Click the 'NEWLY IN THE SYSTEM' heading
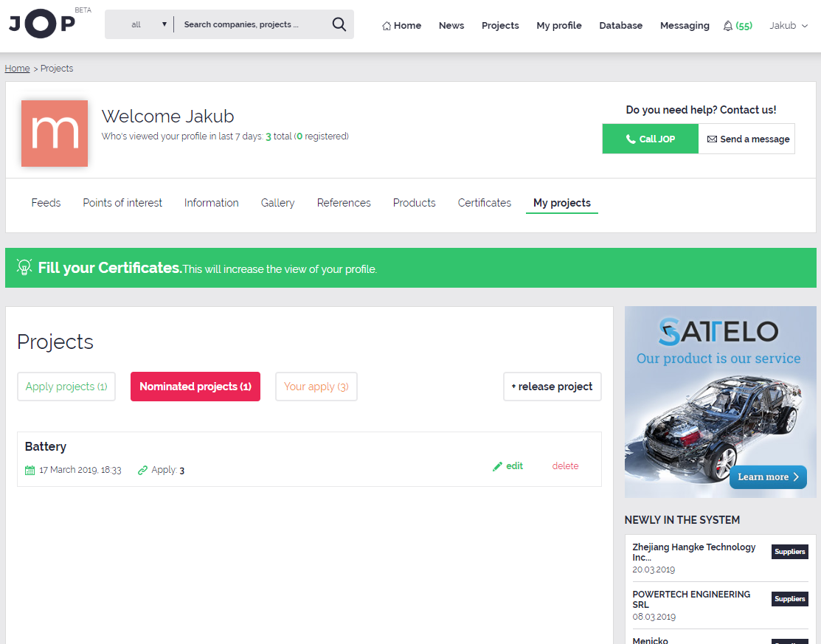Image resolution: width=821 pixels, height=644 pixels. coord(682,520)
